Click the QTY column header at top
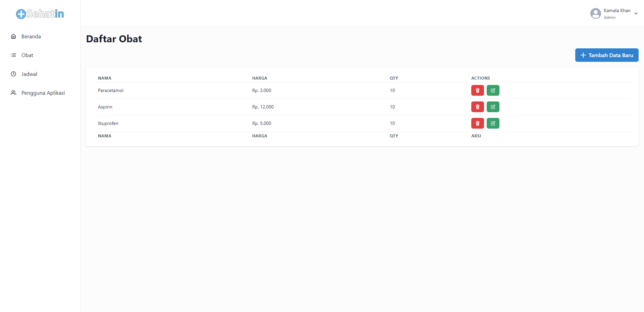The width and height of the screenshot is (644, 312). tap(394, 78)
